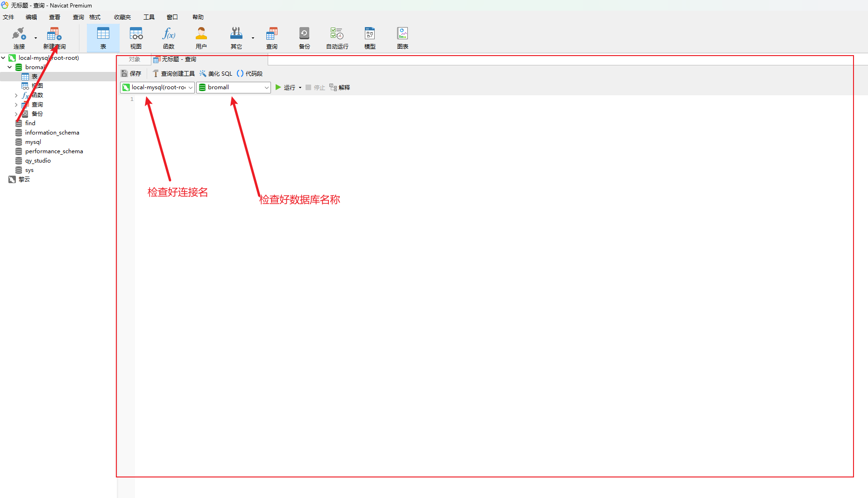Image resolution: width=868 pixels, height=498 pixels.
Task: Open the 格式 menu
Action: [x=95, y=17]
